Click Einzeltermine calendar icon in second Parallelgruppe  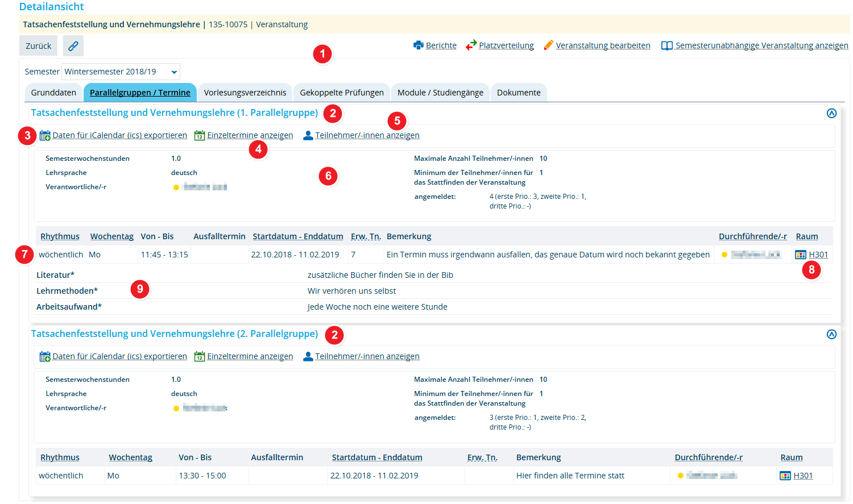tap(200, 356)
